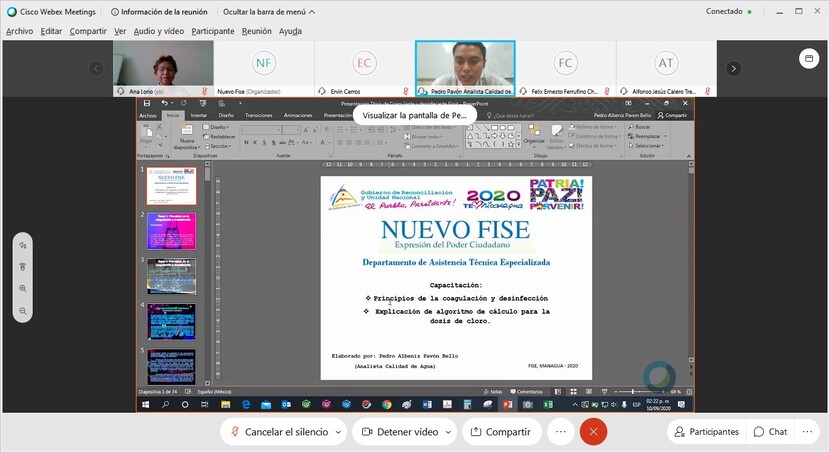Toggle Comentarios pane in status bar
This screenshot has width=830, height=453.
pyautogui.click(x=527, y=392)
